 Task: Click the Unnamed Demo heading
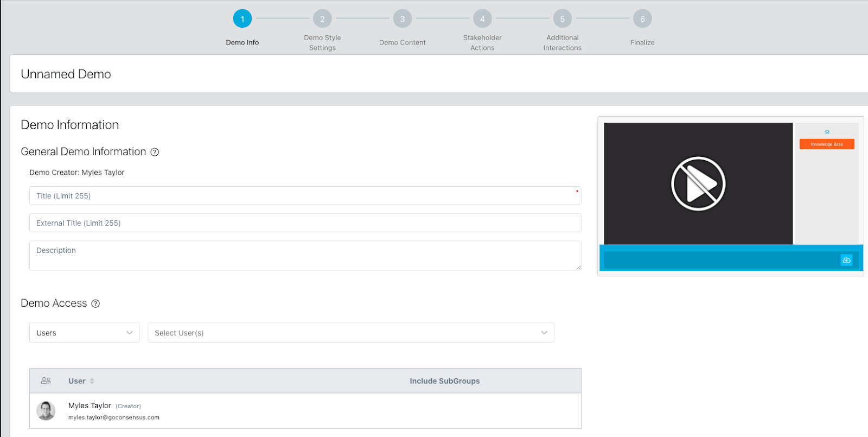(66, 74)
